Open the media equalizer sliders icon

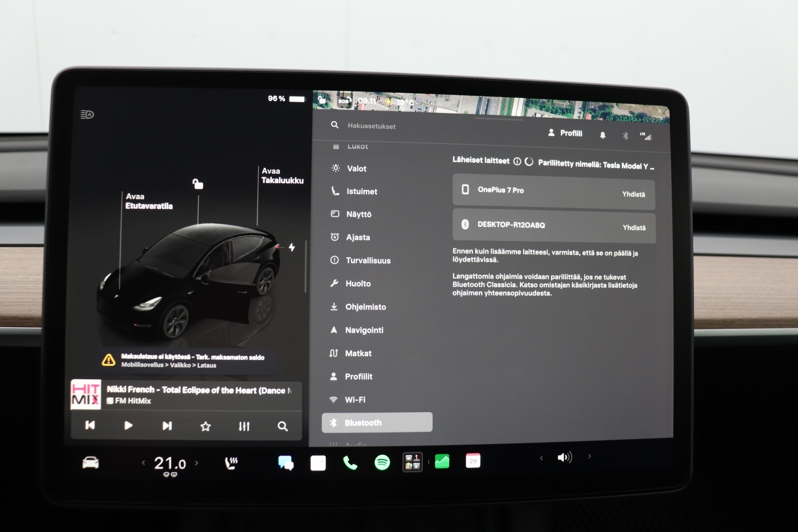pyautogui.click(x=244, y=426)
